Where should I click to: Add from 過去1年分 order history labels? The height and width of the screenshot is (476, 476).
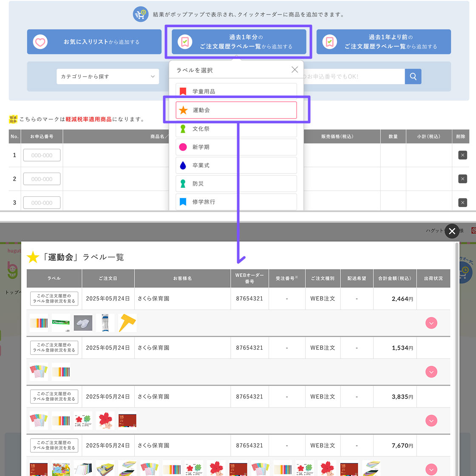tap(239, 42)
